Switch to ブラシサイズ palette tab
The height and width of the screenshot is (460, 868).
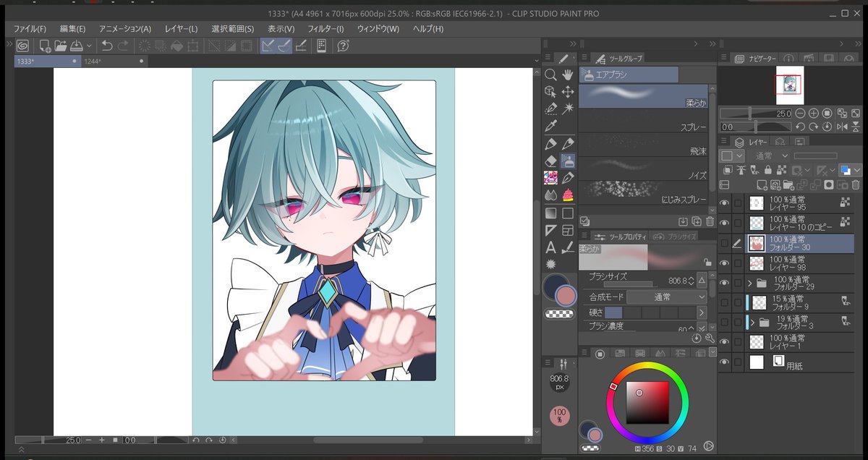[x=674, y=236]
